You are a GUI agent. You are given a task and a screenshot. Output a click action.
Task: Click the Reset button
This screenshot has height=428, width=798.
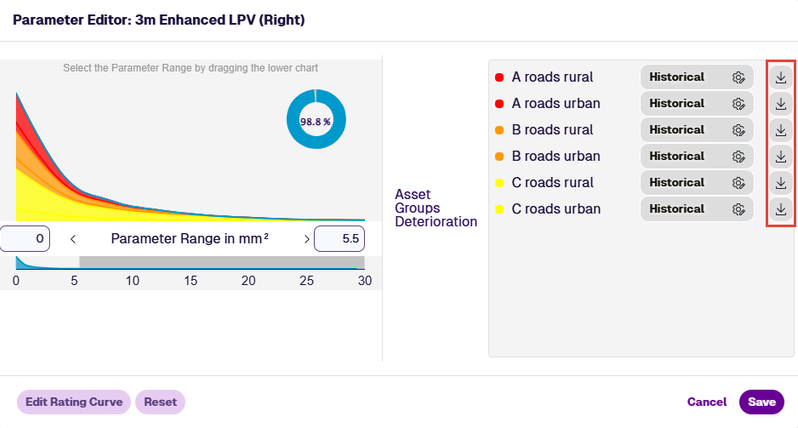click(x=160, y=402)
